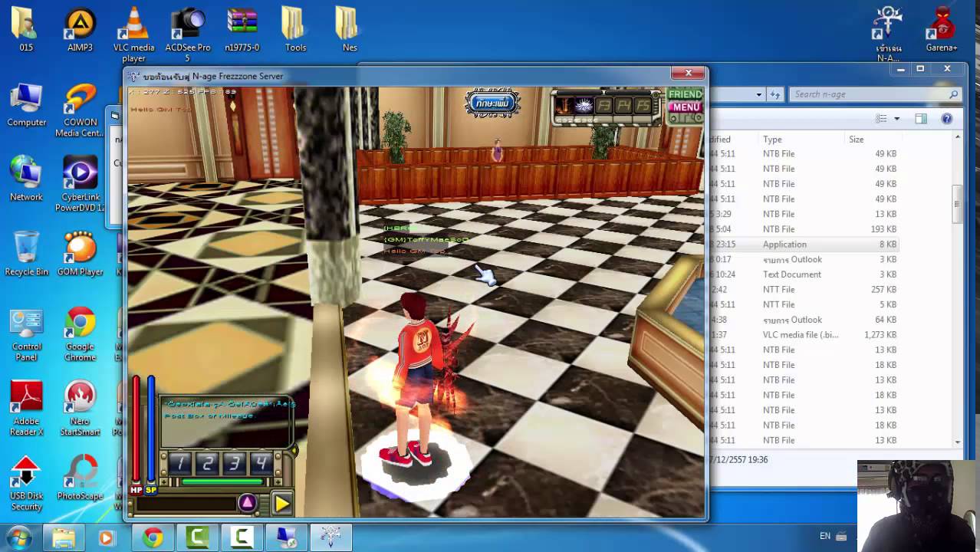Activate the white spiky skill icon
The width and height of the screenshot is (980, 552).
click(584, 105)
